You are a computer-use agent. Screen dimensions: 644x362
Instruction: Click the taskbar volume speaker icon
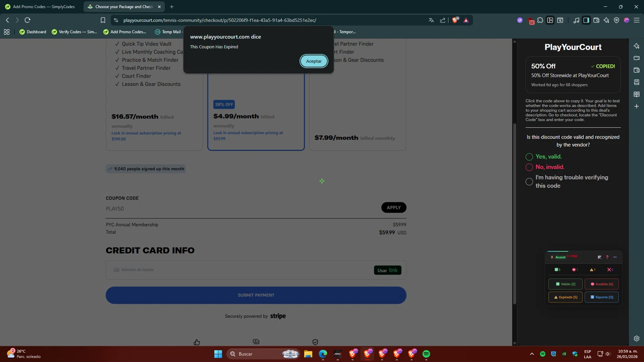point(608,354)
